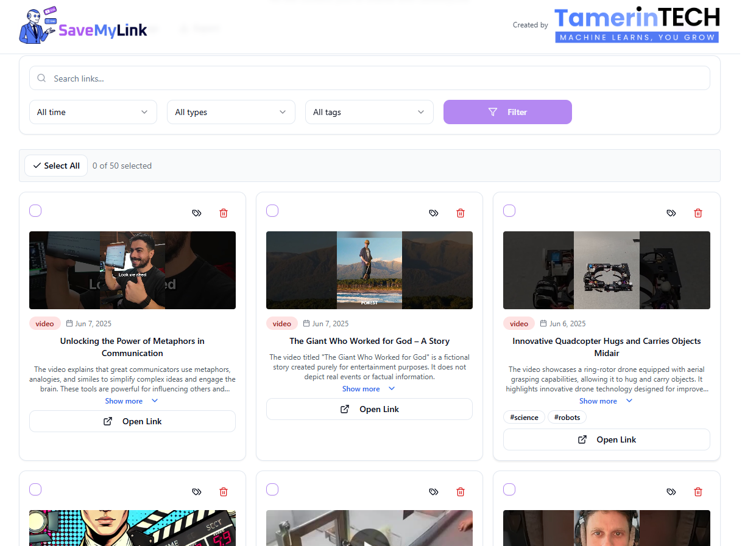Click the #science tag
Image resolution: width=756 pixels, height=546 pixels.
524,418
